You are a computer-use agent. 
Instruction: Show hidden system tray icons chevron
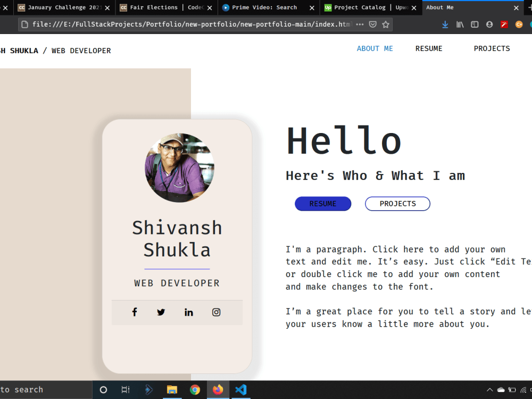[x=490, y=390]
